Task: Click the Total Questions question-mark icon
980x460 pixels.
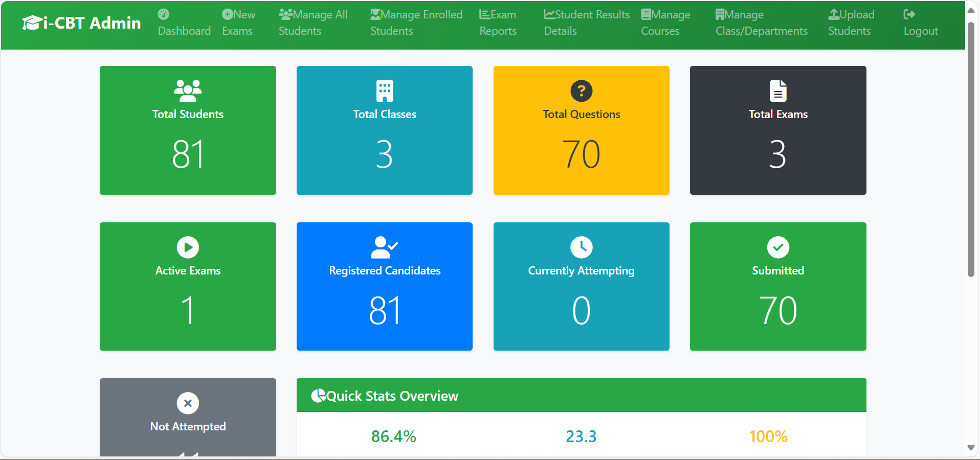Action: click(x=581, y=91)
